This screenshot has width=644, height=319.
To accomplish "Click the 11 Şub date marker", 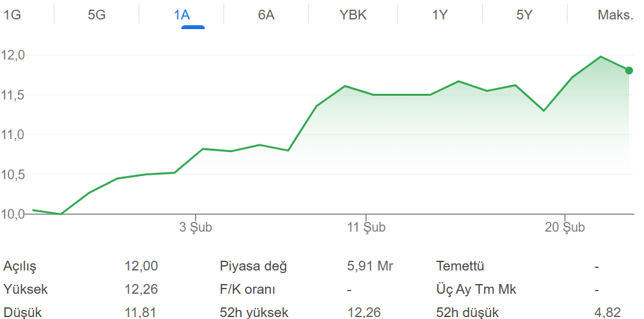I will (366, 227).
